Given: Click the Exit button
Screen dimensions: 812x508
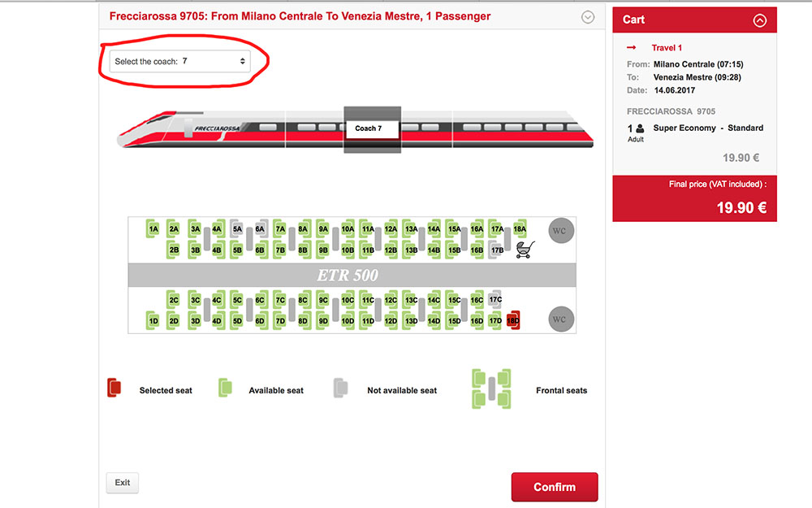Looking at the screenshot, I should tap(123, 483).
